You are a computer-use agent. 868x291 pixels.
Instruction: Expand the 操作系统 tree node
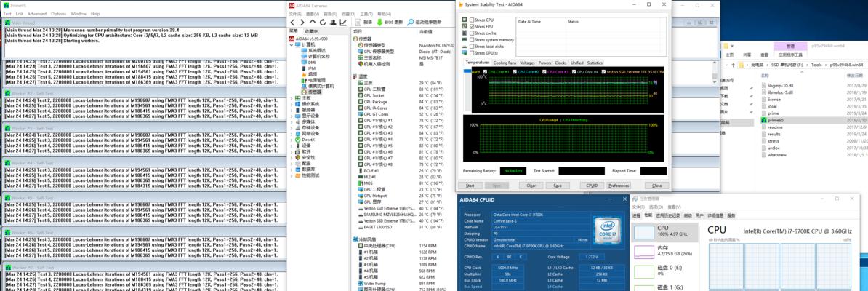point(292,103)
